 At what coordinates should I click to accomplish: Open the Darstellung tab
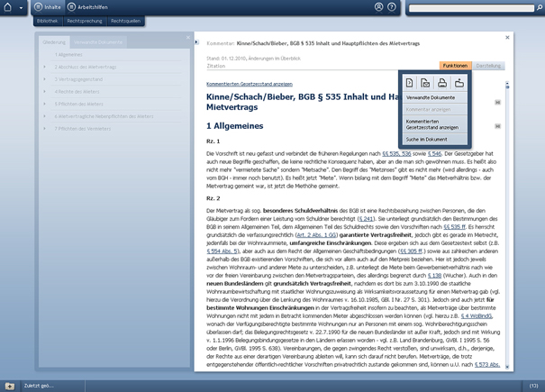coord(488,66)
